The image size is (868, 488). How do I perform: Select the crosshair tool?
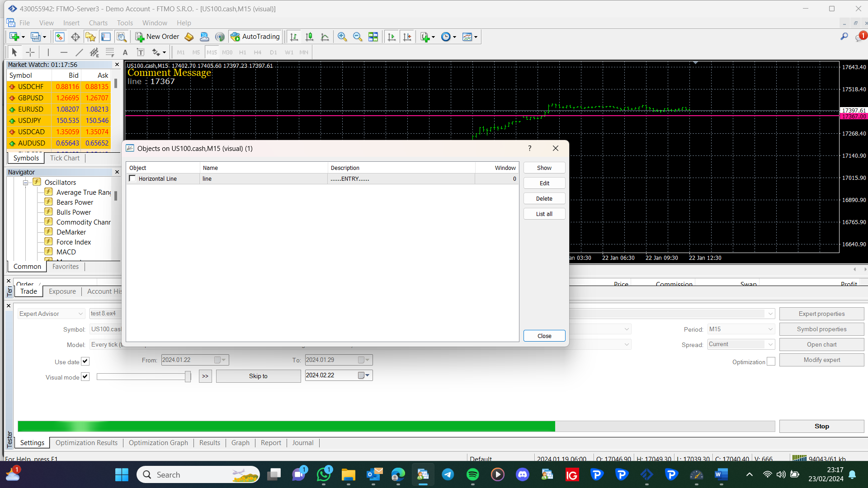[x=30, y=52]
